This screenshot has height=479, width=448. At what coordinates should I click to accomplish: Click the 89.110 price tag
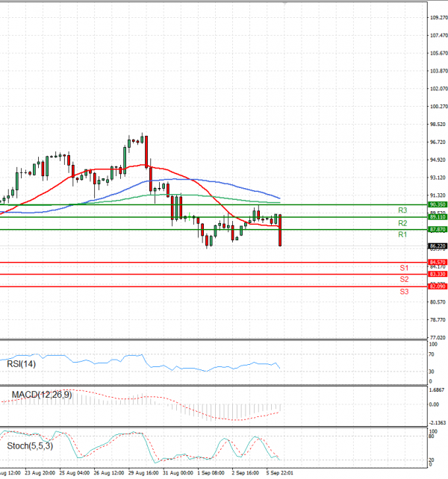tap(438, 217)
